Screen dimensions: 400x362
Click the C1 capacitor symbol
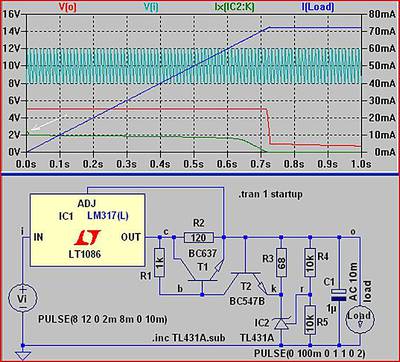coord(339,295)
